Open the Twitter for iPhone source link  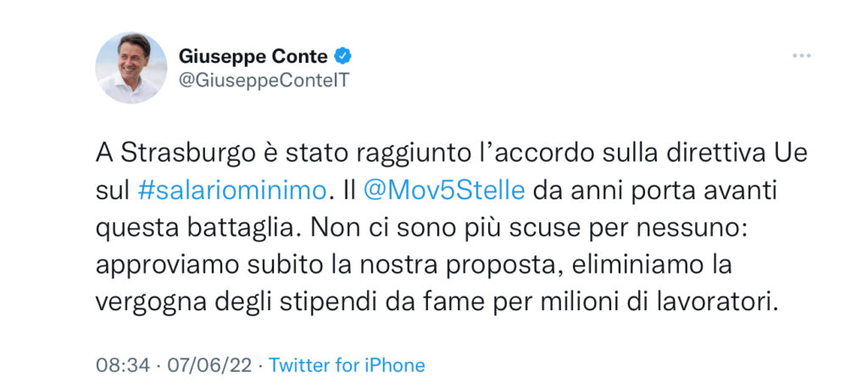(x=347, y=365)
